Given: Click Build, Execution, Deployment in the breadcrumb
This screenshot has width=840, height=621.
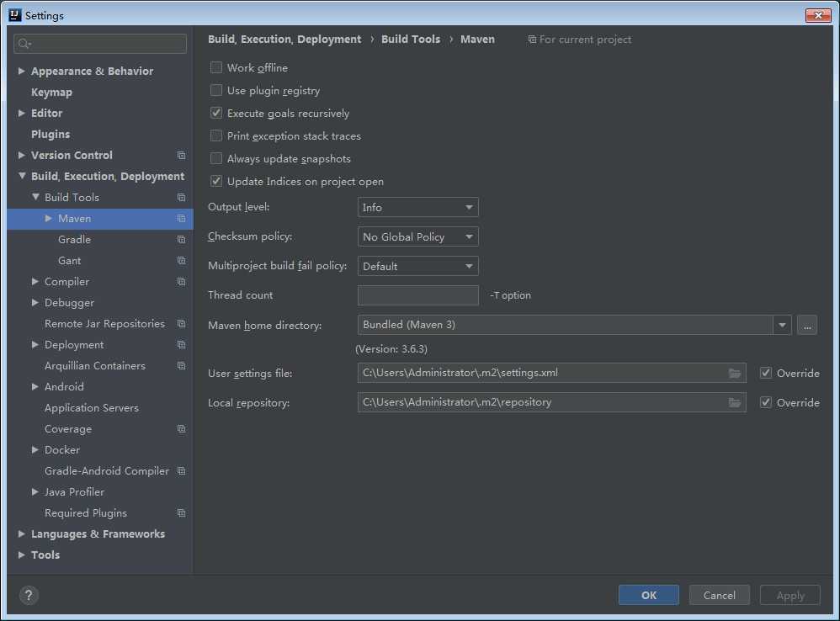Looking at the screenshot, I should [x=284, y=39].
